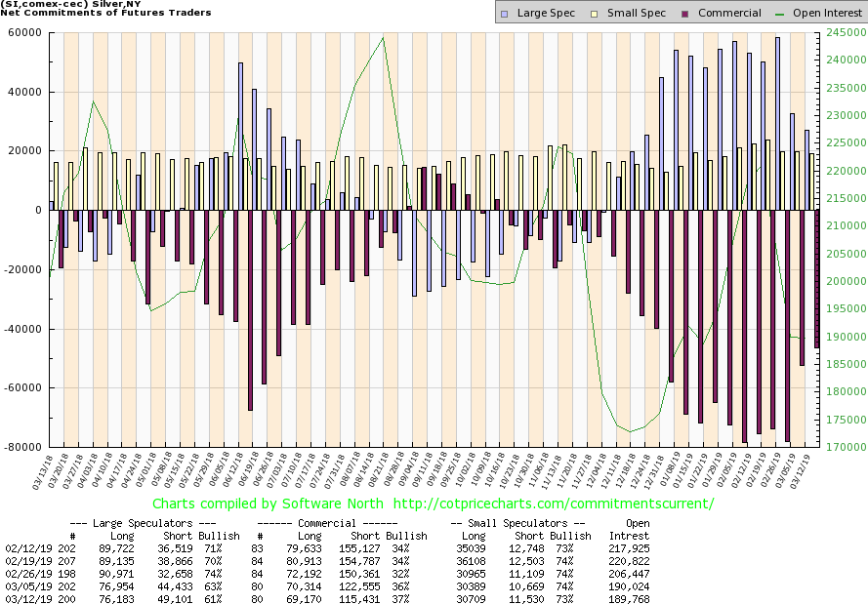The height and width of the screenshot is (605, 868).
Task: Click the Large Spec legend color box
Action: coord(504,14)
